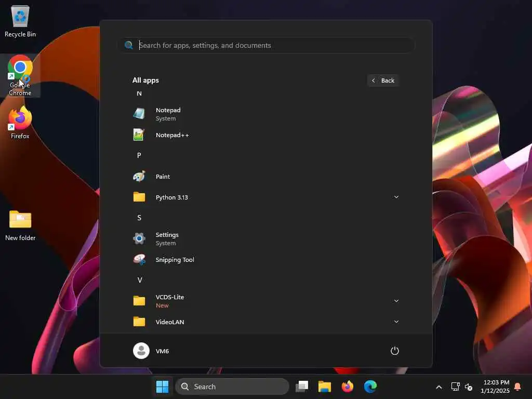This screenshot has height=399, width=532.
Task: Click the "All apps" heading
Action: click(145, 81)
